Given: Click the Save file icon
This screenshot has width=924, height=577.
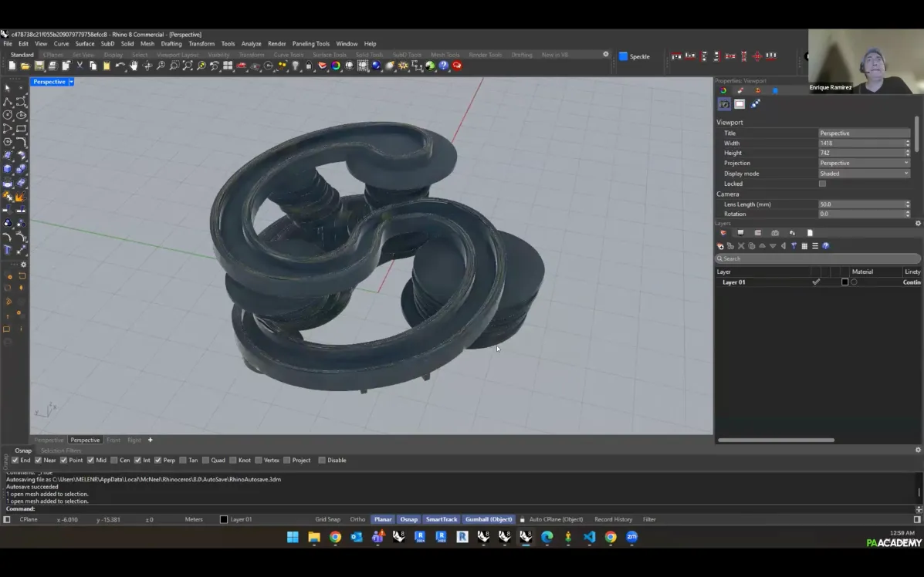Looking at the screenshot, I should coord(39,66).
